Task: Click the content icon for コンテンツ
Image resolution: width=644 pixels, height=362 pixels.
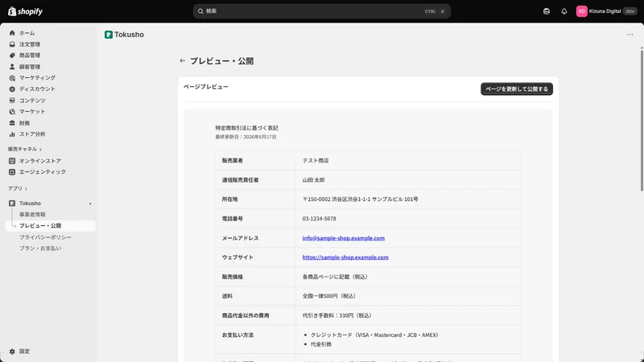Action: tap(12, 100)
